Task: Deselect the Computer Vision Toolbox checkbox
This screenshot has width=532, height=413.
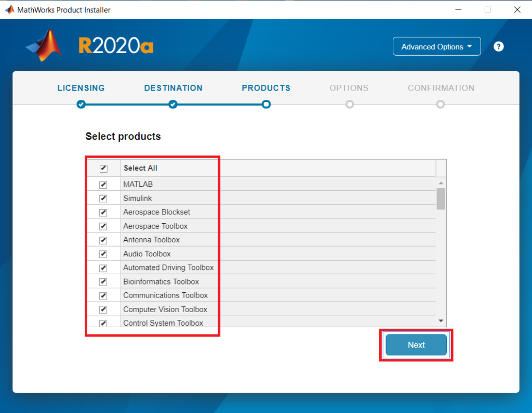Action: [103, 309]
